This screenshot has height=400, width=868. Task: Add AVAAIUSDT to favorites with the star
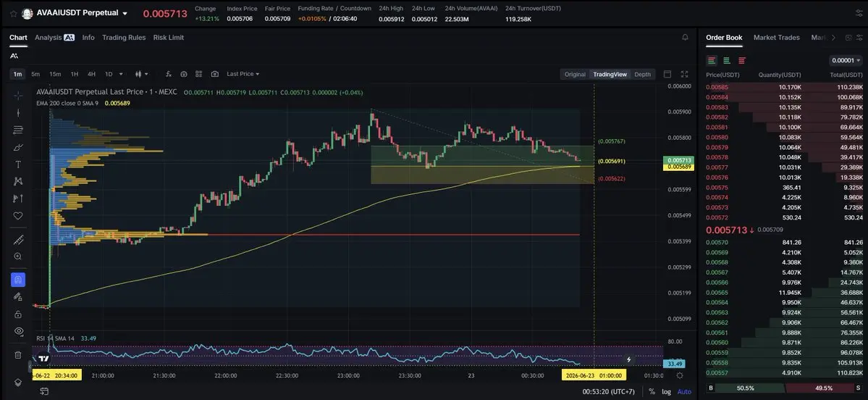click(x=13, y=13)
